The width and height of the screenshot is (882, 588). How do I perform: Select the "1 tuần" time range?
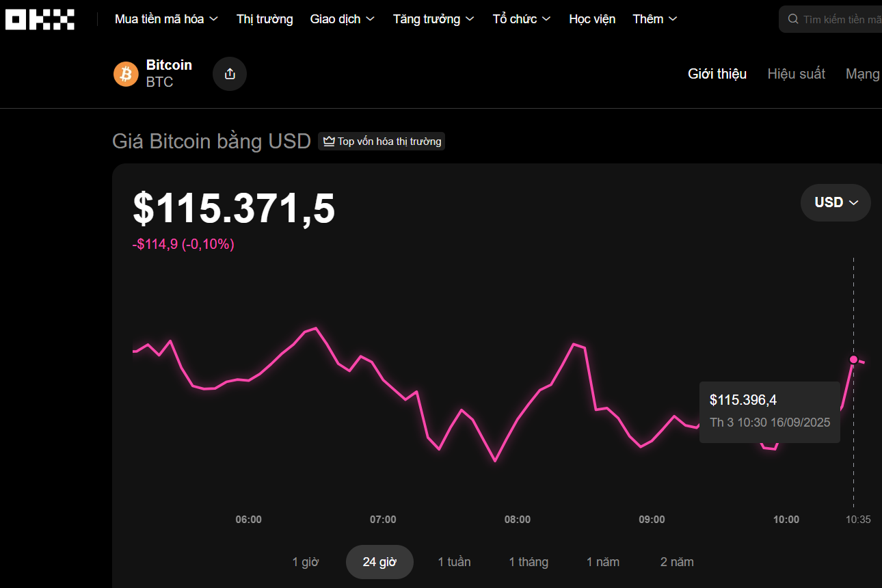[454, 561]
